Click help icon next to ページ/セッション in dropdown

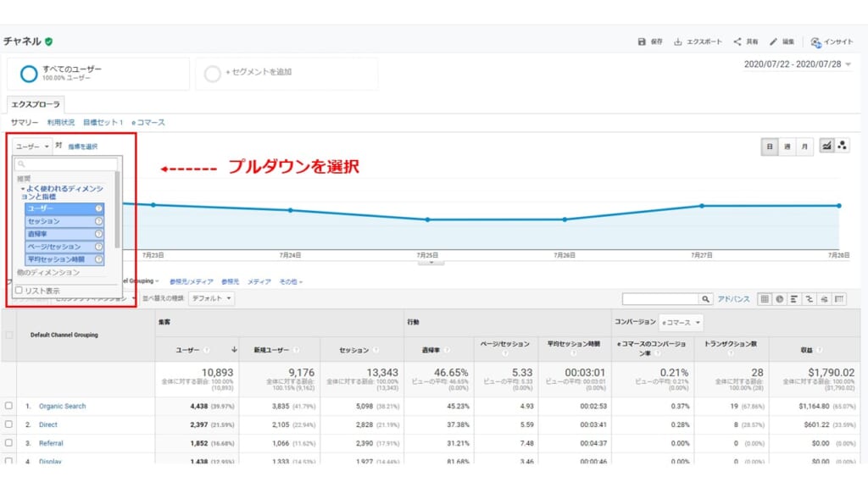pos(98,247)
